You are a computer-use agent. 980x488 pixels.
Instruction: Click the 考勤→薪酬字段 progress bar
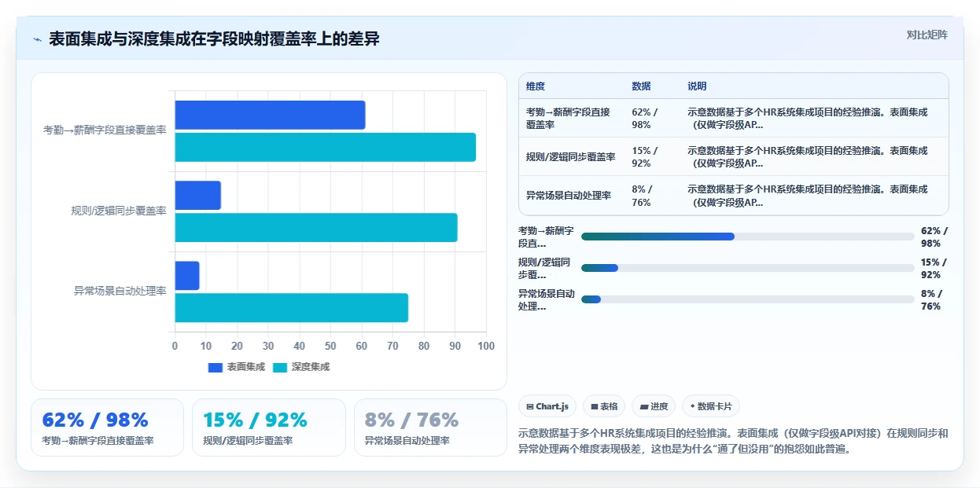pos(747,237)
